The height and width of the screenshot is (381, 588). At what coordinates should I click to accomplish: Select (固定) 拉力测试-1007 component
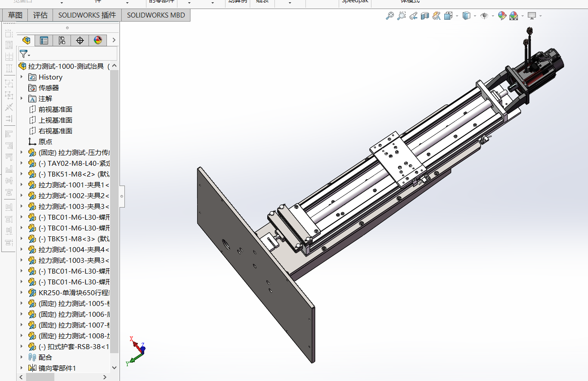(x=74, y=325)
